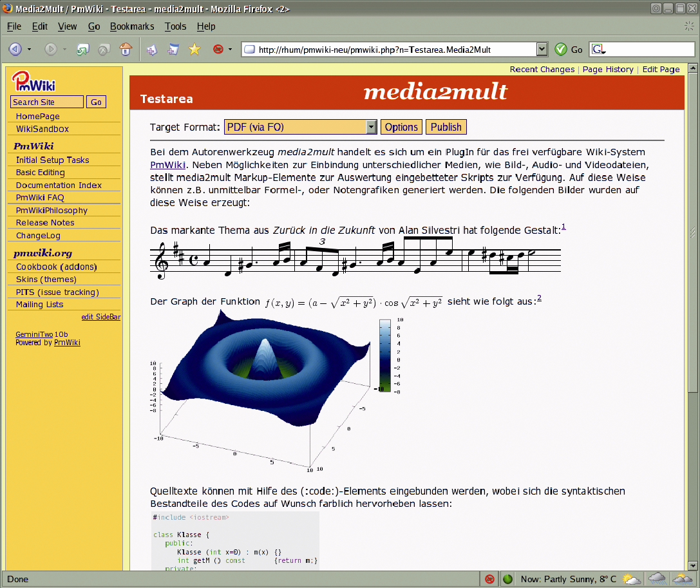
Task: Open the File menu
Action: click(14, 26)
